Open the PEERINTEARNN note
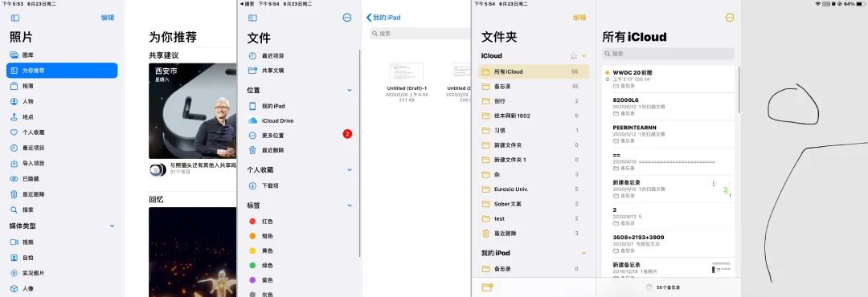Viewport: 868px width, 297px height. pos(669,134)
